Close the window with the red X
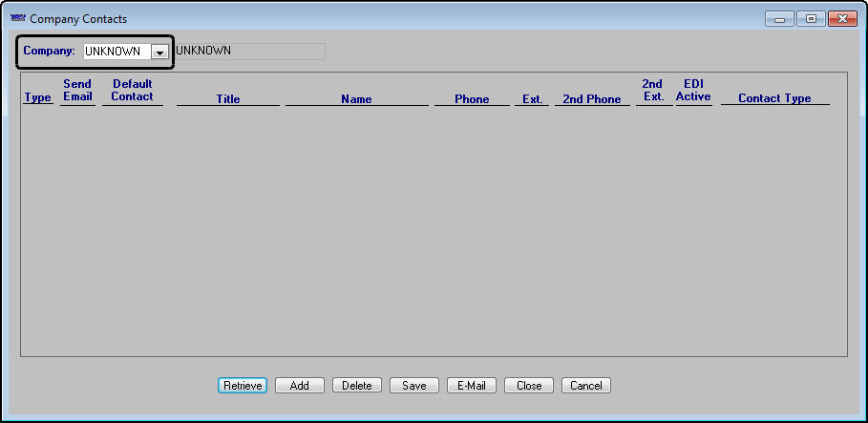 (842, 19)
